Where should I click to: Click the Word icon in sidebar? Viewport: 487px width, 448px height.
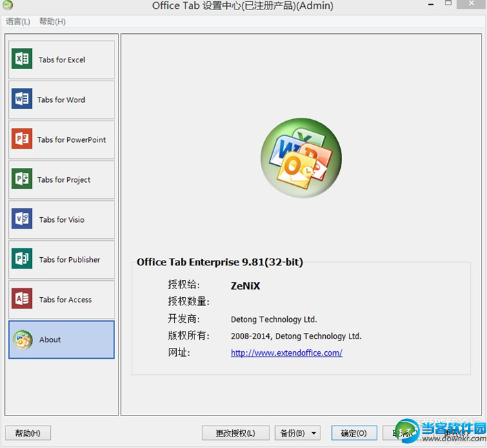click(22, 99)
